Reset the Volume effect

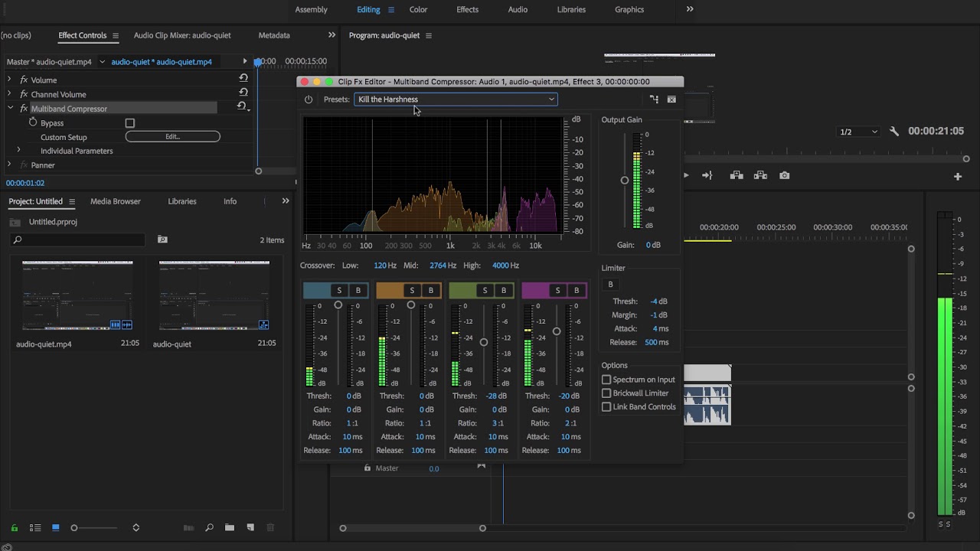[x=243, y=78]
